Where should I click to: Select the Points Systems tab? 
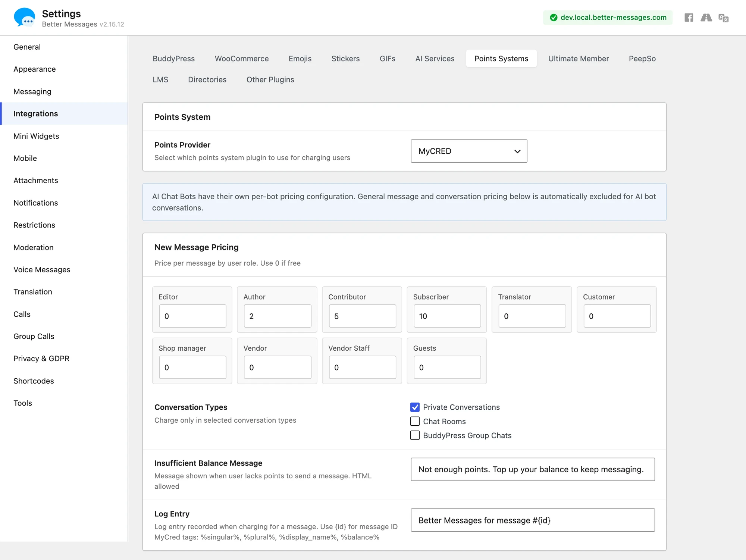[501, 59]
